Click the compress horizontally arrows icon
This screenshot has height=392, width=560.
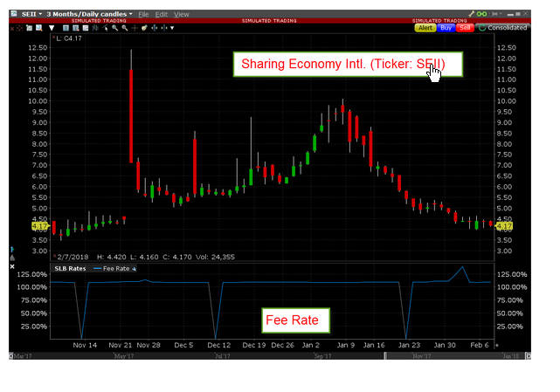tap(164, 28)
